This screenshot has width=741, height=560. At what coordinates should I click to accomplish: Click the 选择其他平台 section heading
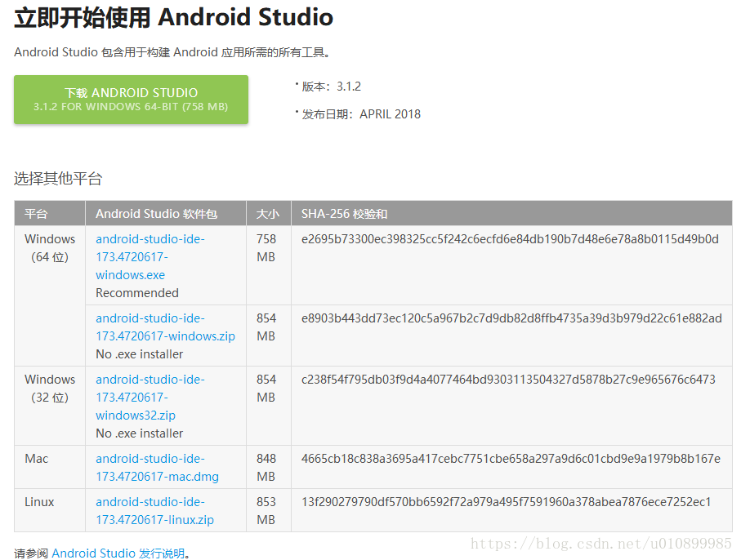click(x=58, y=179)
